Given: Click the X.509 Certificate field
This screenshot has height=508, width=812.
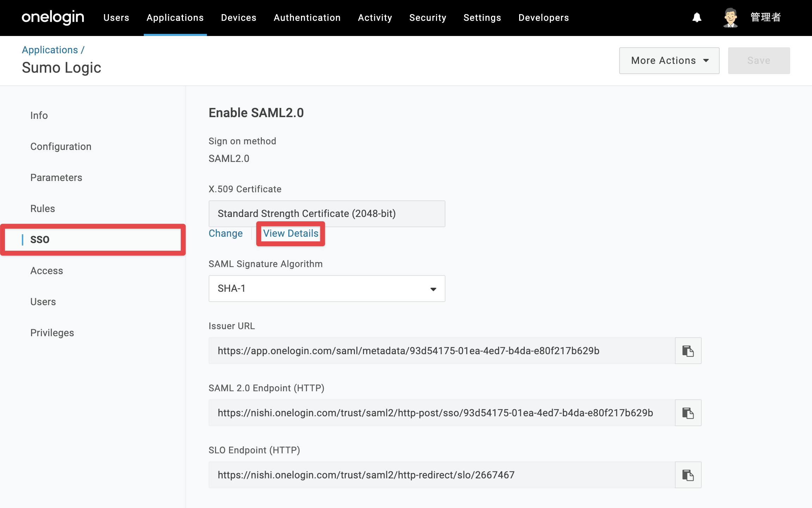Looking at the screenshot, I should [x=327, y=214].
